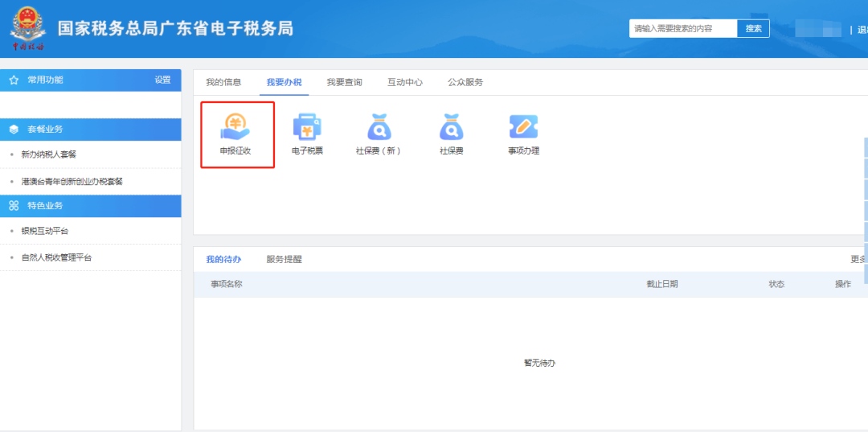Click the 退出 link in the header
868x432 pixels.
pos(862,30)
